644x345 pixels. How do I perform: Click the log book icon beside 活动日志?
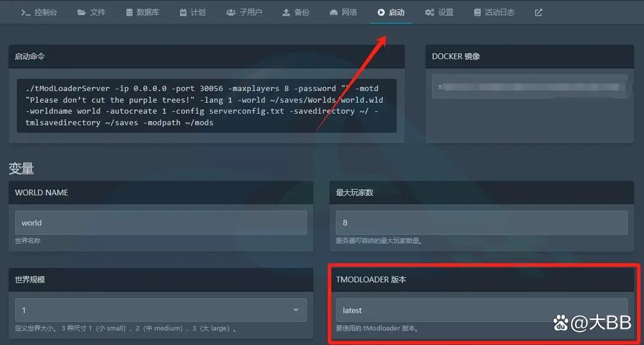coord(478,12)
